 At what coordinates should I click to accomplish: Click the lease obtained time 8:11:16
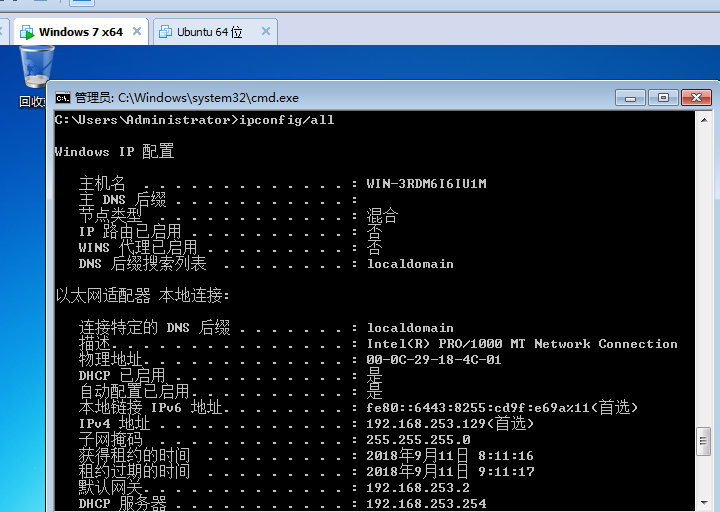coord(506,456)
